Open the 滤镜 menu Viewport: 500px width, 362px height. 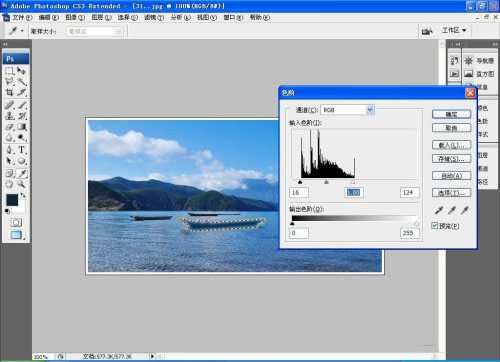click(154, 17)
